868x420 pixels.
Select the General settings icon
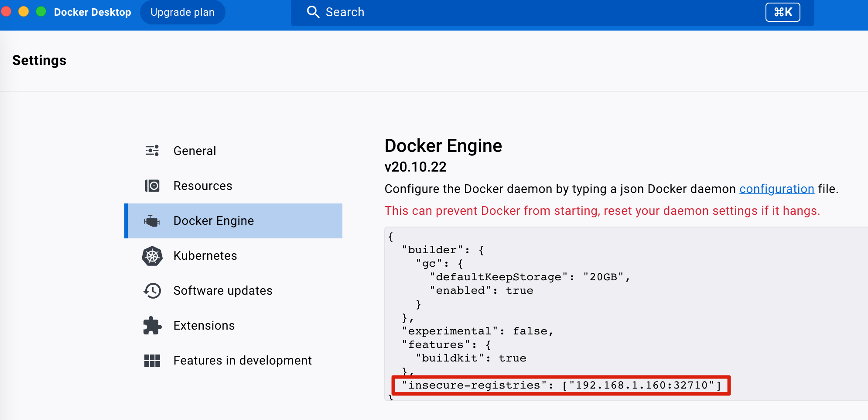[151, 151]
